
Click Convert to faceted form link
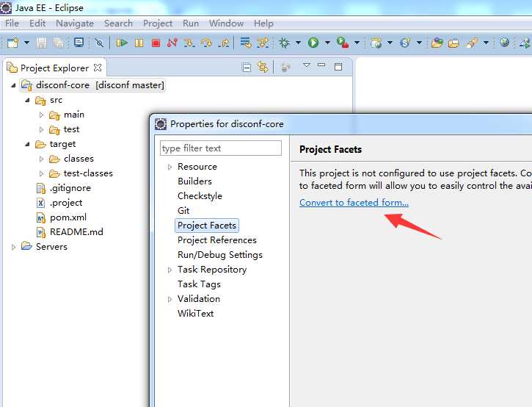tap(354, 203)
